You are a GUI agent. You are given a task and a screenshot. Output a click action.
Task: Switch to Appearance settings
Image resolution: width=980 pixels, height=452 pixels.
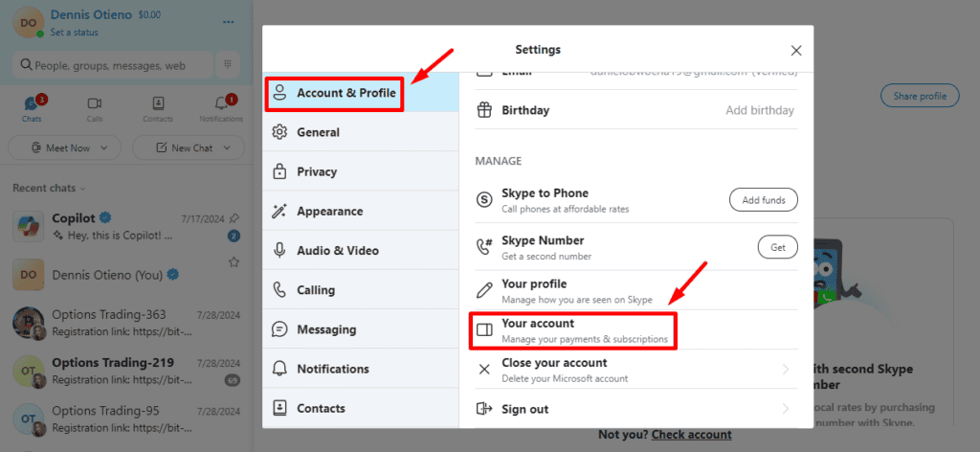[361, 211]
